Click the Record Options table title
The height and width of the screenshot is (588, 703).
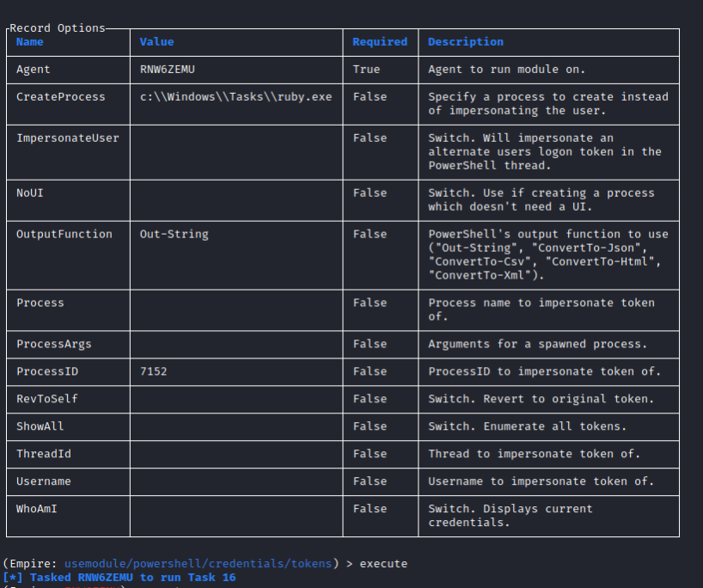(58, 28)
